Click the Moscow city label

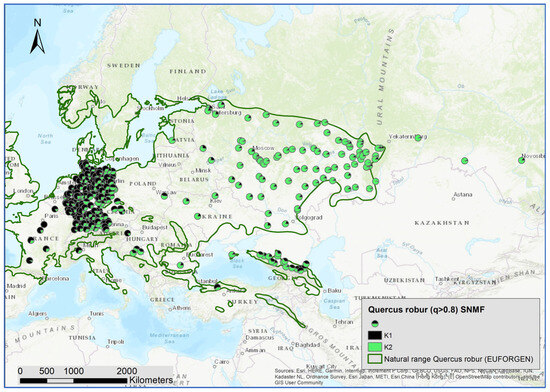click(x=263, y=148)
